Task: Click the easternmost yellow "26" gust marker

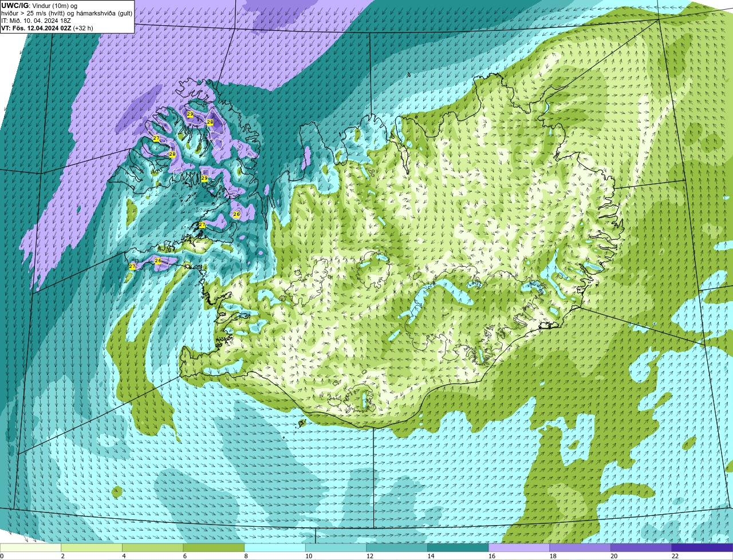Action: pos(237,214)
